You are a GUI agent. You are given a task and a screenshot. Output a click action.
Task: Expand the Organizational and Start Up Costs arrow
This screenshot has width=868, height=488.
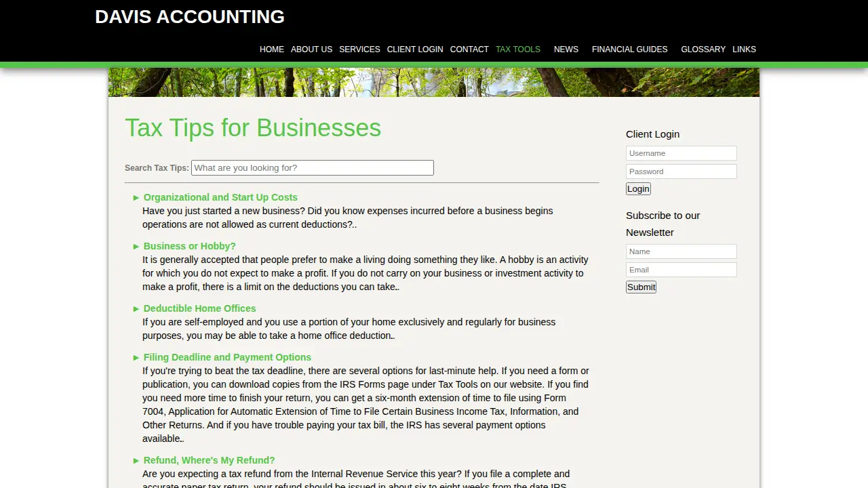[136, 198]
